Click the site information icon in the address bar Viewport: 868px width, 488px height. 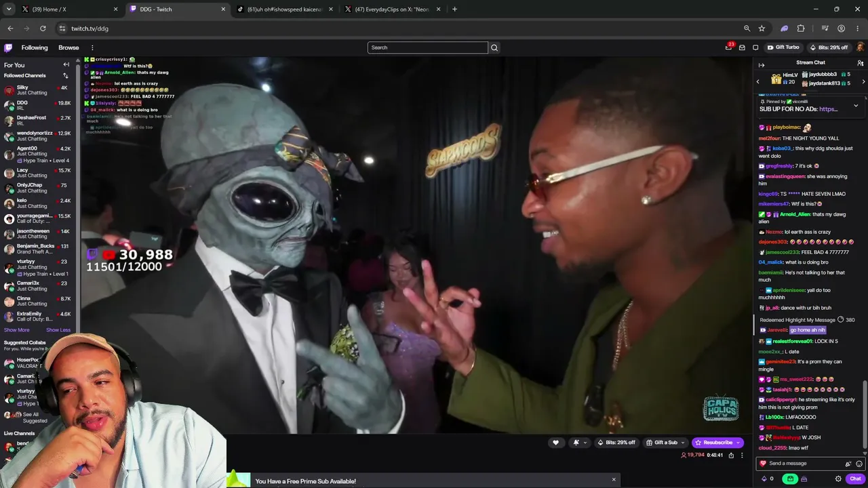pos(62,28)
